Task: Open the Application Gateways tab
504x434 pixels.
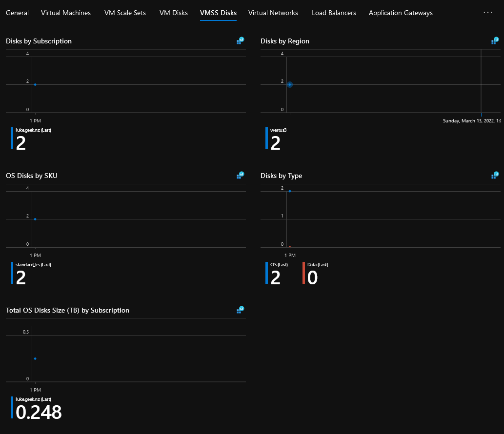Action: [x=401, y=13]
